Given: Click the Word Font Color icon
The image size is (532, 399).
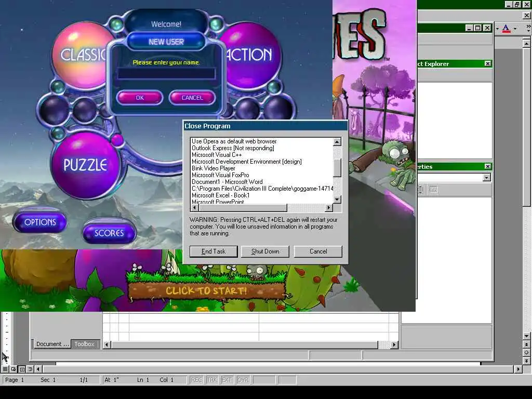Looking at the screenshot, I should tap(506, 29).
